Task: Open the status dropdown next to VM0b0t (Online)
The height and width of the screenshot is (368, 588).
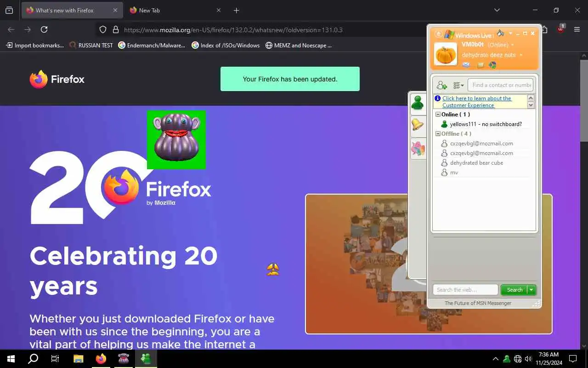Action: click(x=512, y=45)
